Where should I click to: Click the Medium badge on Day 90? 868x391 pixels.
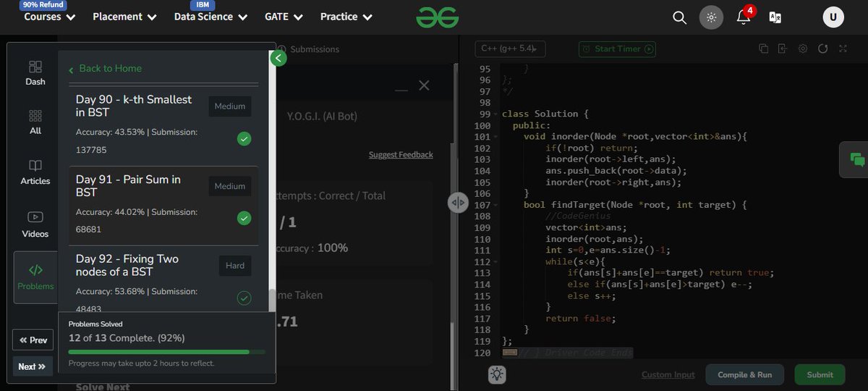tap(230, 106)
